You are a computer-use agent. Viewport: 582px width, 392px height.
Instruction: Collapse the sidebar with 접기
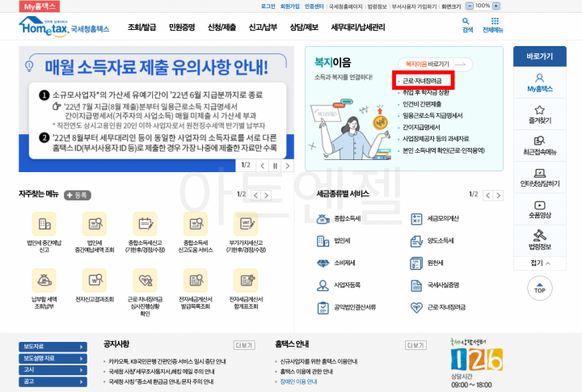click(540, 263)
